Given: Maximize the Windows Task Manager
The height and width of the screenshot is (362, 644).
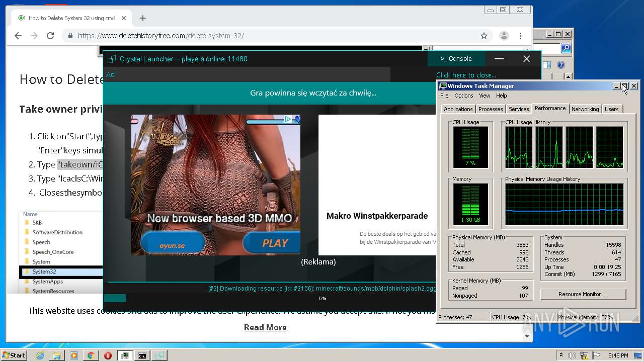Looking at the screenshot, I should [625, 86].
